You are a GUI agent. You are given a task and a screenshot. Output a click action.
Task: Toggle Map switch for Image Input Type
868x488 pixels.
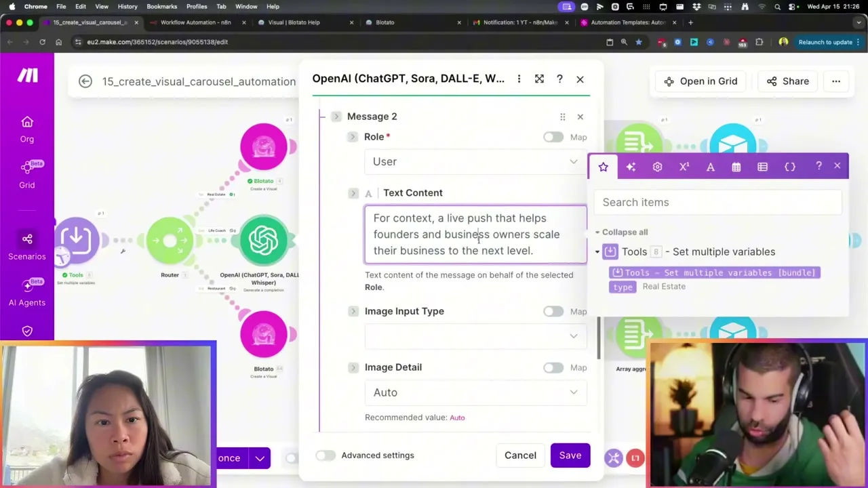click(x=553, y=311)
